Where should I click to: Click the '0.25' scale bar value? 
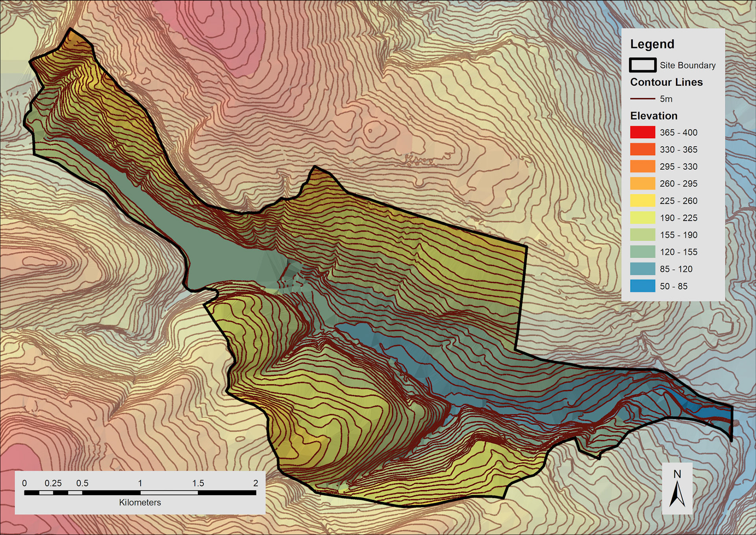coord(53,483)
